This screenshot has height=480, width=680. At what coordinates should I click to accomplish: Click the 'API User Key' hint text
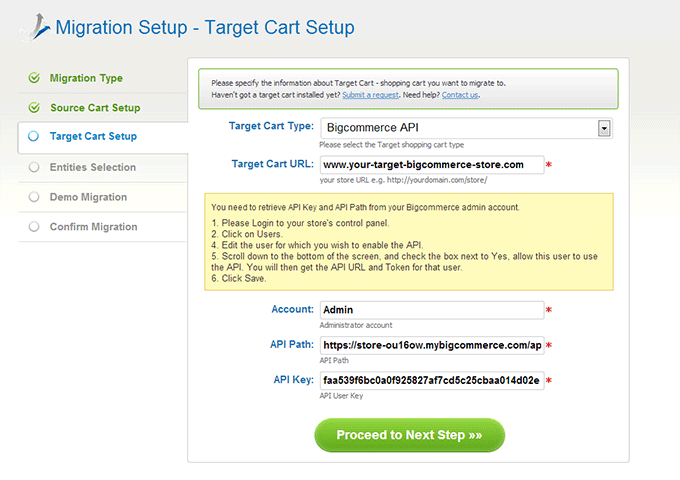[341, 396]
